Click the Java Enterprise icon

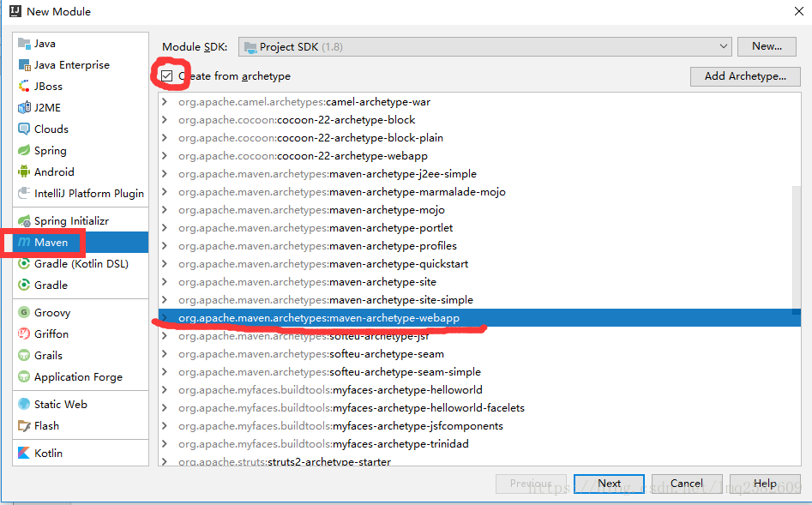[24, 65]
